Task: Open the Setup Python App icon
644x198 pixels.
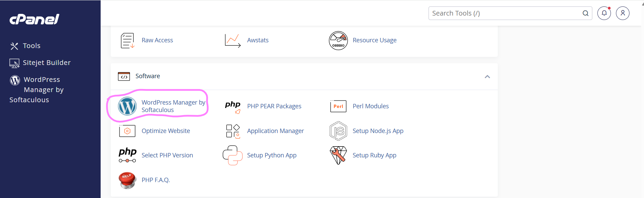Action: pyautogui.click(x=232, y=155)
